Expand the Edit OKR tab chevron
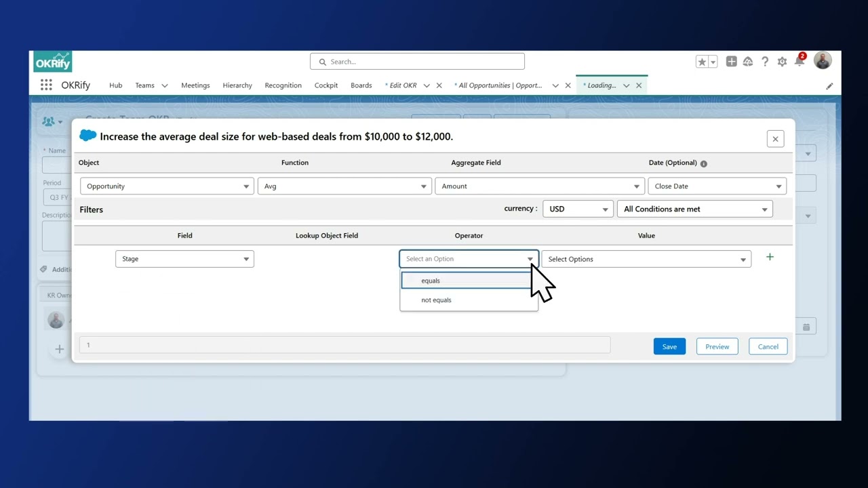This screenshot has height=488, width=868. click(427, 85)
